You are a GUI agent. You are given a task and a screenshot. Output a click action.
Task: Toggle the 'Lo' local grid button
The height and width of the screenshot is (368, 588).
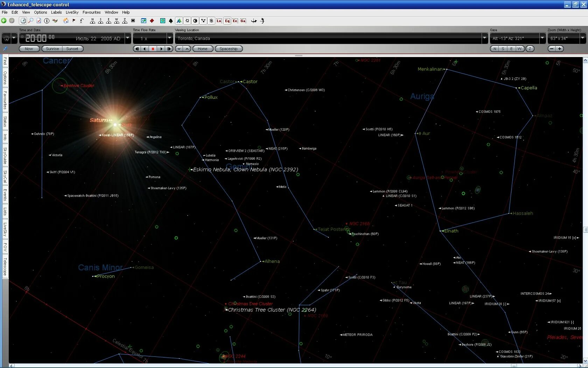[219, 21]
